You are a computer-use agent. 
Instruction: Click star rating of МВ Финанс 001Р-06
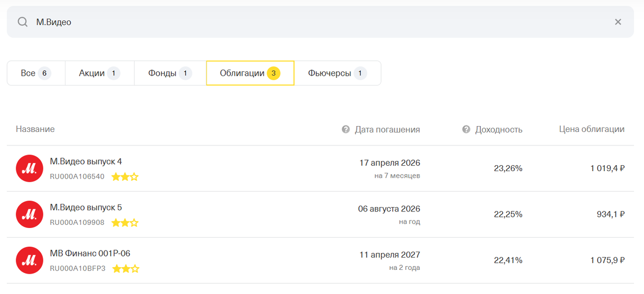tap(126, 269)
